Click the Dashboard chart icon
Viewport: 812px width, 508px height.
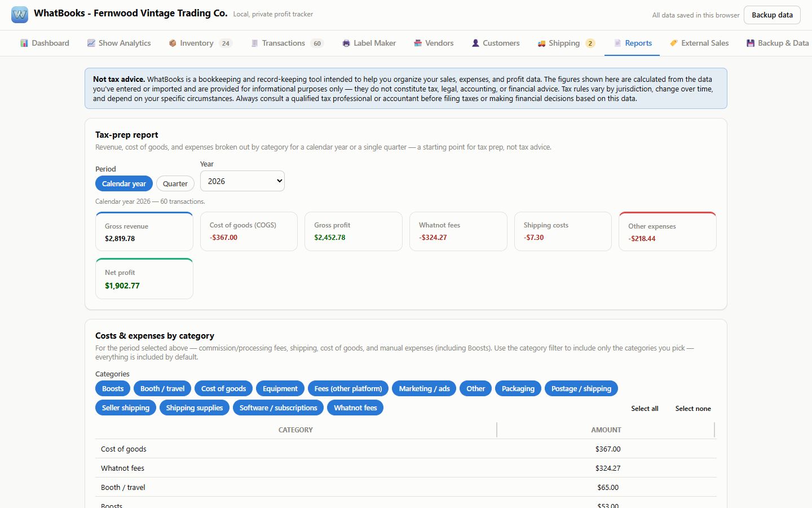click(24, 43)
